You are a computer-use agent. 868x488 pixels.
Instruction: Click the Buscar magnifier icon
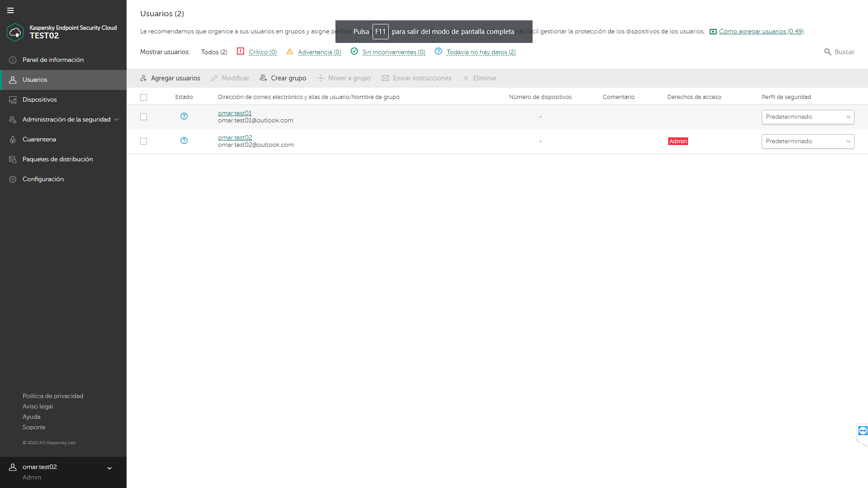coord(828,52)
